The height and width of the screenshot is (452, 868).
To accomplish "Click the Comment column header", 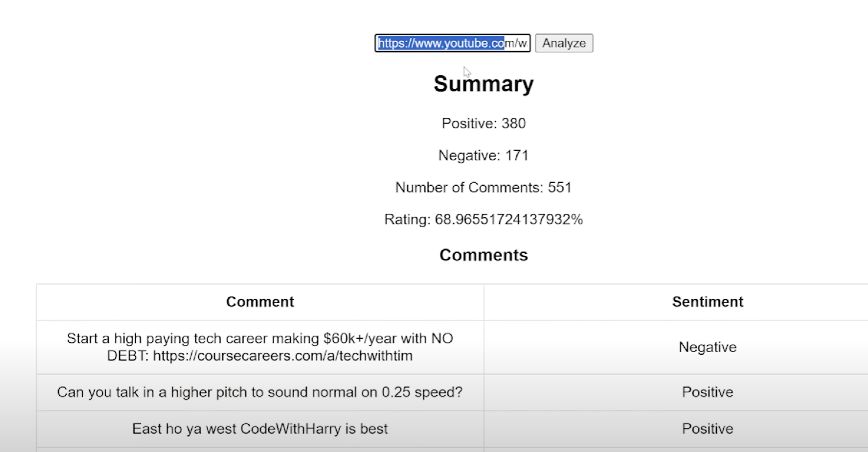I will [x=260, y=302].
